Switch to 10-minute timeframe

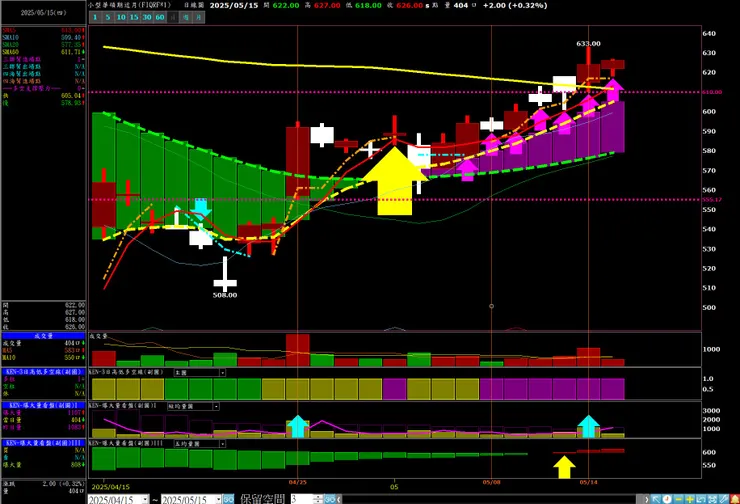pyautogui.click(x=121, y=17)
